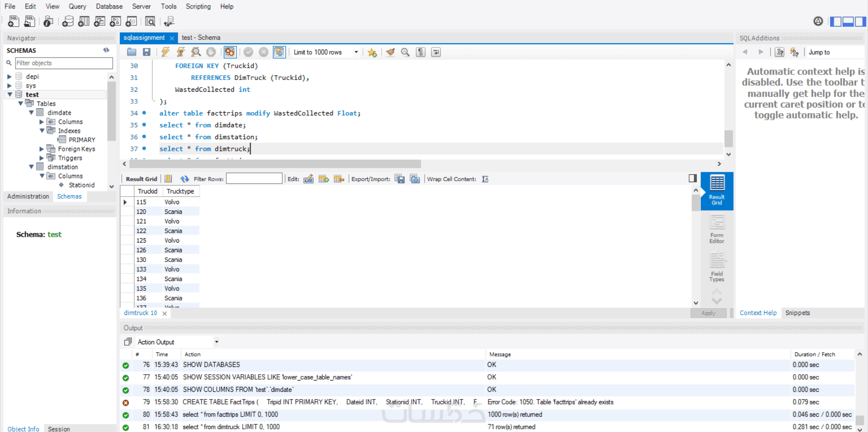This screenshot has height=432, width=868.
Task: Create a new stored procedure
Action: (115, 21)
